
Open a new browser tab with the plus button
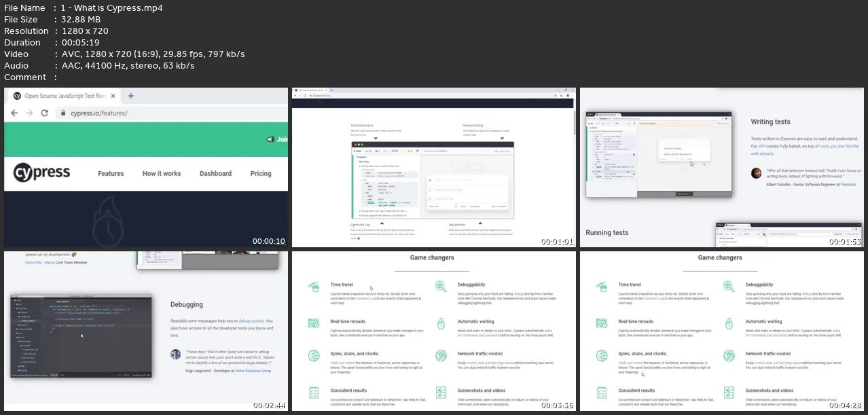click(x=131, y=96)
